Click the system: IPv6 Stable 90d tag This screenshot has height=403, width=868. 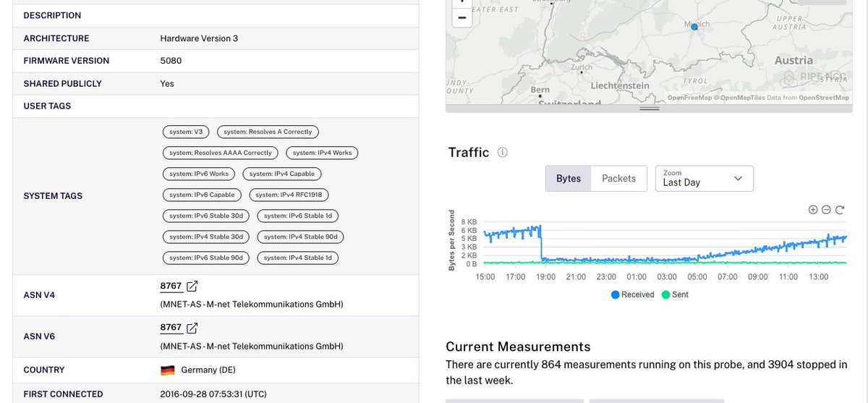(206, 258)
